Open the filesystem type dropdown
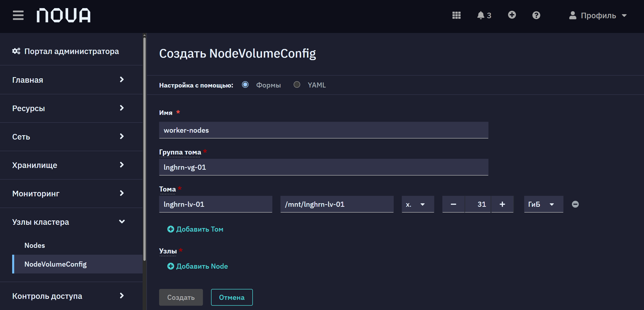The image size is (644, 310). click(418, 204)
